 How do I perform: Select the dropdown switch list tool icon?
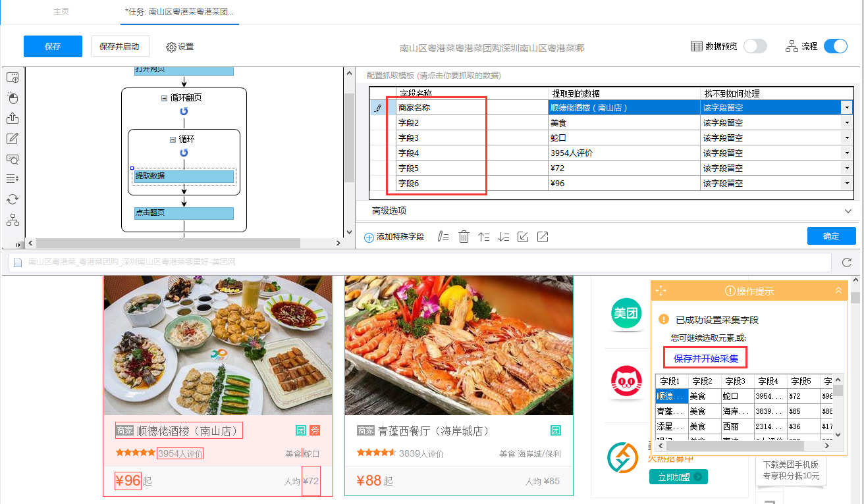pyautogui.click(x=13, y=178)
